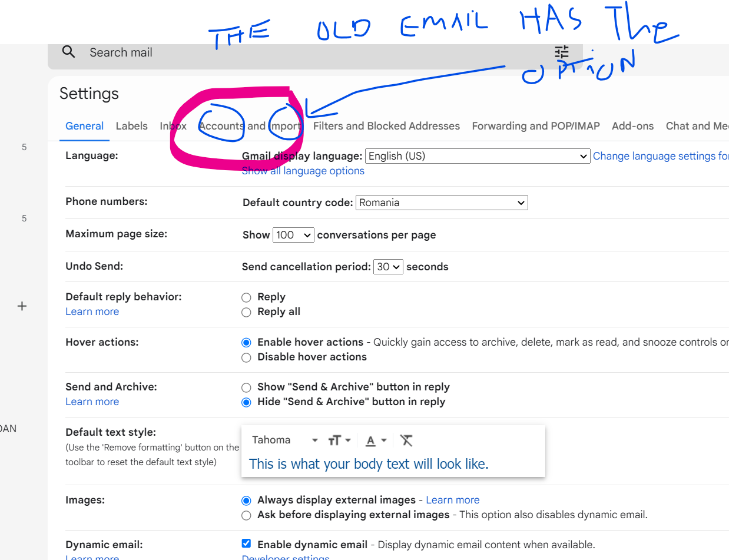Select the Reply all radio button
Viewport: 729px width, 560px height.
coord(246,312)
